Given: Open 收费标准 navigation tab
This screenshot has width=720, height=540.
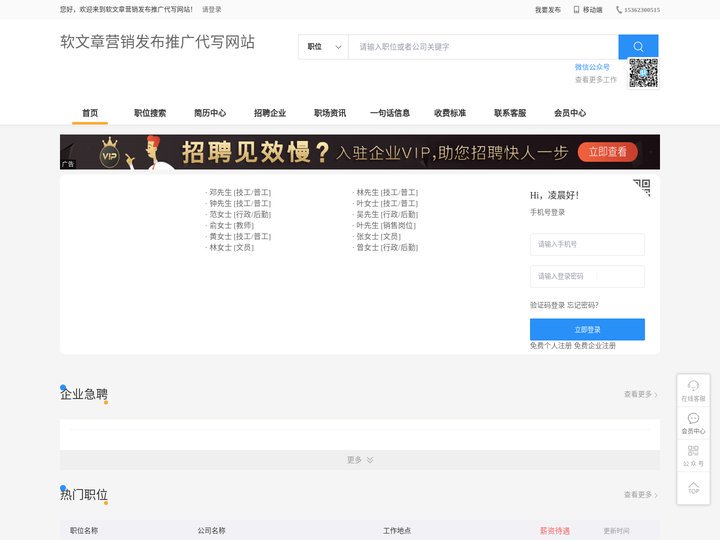Looking at the screenshot, I should tap(450, 113).
